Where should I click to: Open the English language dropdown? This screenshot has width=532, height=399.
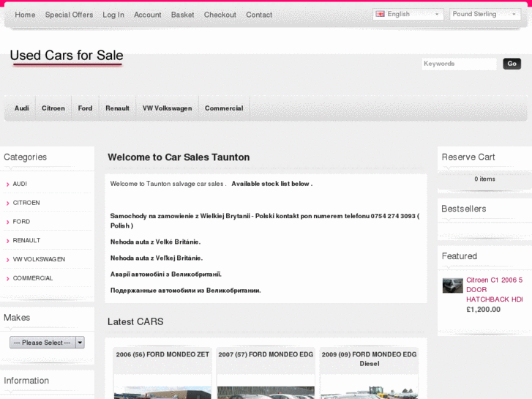(408, 14)
